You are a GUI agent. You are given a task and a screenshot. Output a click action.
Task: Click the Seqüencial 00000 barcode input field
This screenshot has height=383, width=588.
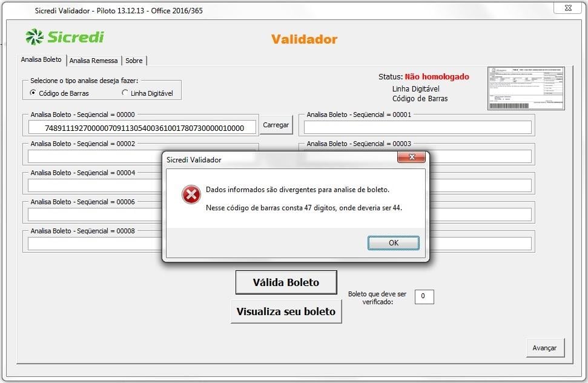142,127
